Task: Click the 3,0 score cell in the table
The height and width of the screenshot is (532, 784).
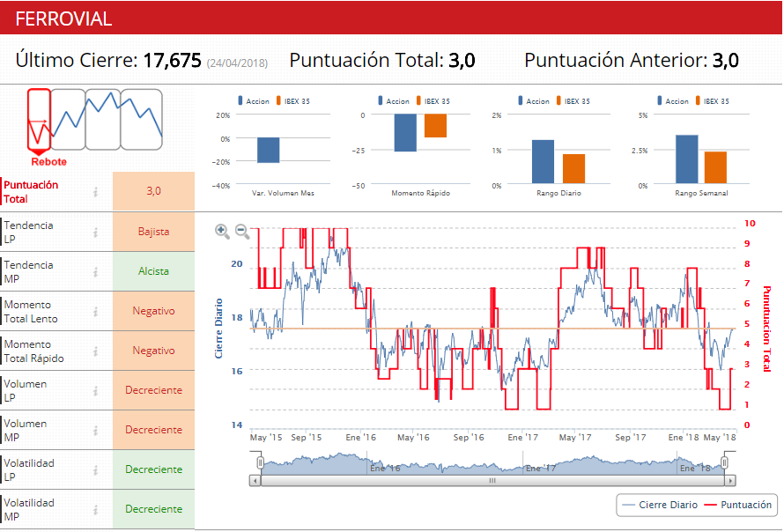Action: tap(153, 191)
